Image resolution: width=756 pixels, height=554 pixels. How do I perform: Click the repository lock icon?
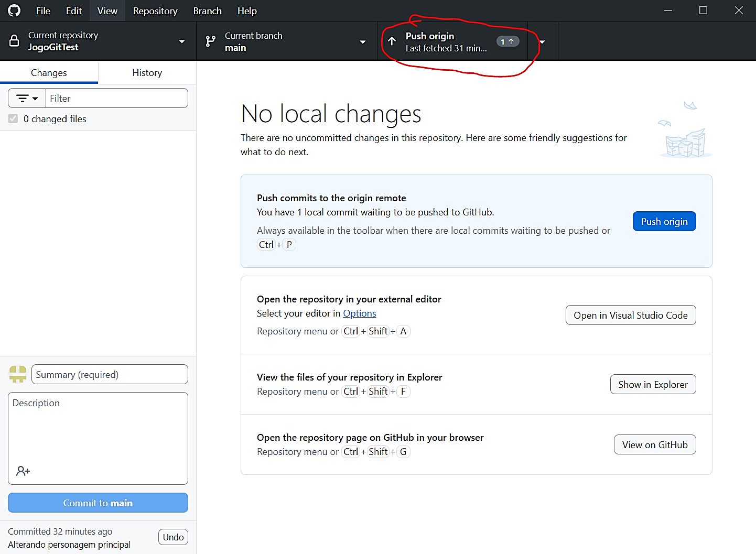[x=14, y=41]
